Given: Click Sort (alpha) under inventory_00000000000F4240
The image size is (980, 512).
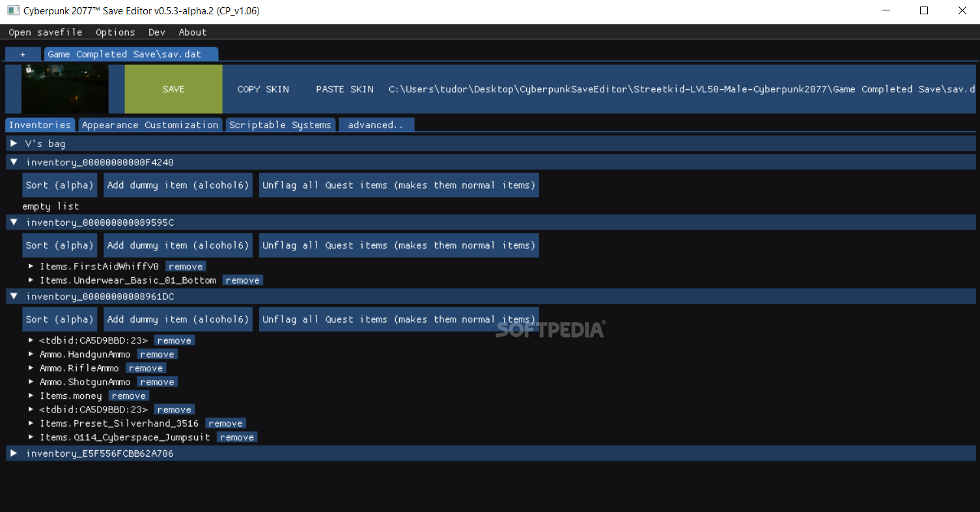Looking at the screenshot, I should [x=60, y=185].
